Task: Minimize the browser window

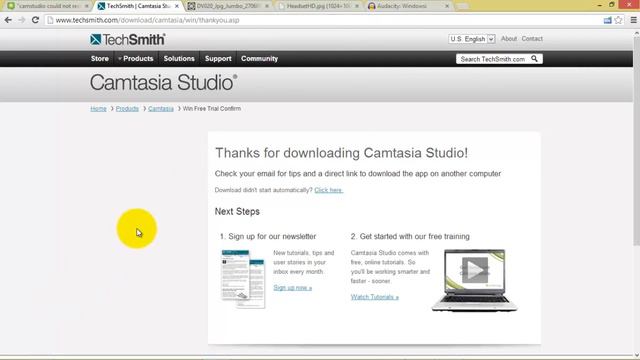Action: (x=599, y=5)
